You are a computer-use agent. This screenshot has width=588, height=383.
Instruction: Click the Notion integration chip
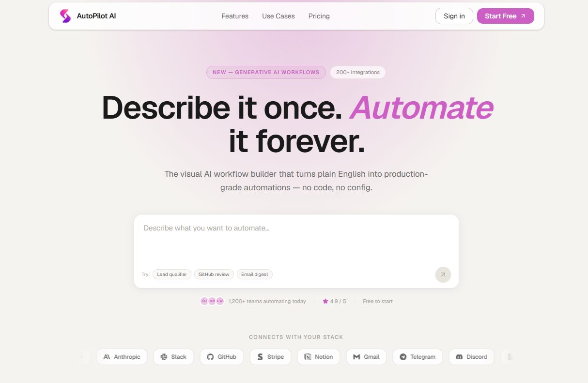click(x=319, y=357)
